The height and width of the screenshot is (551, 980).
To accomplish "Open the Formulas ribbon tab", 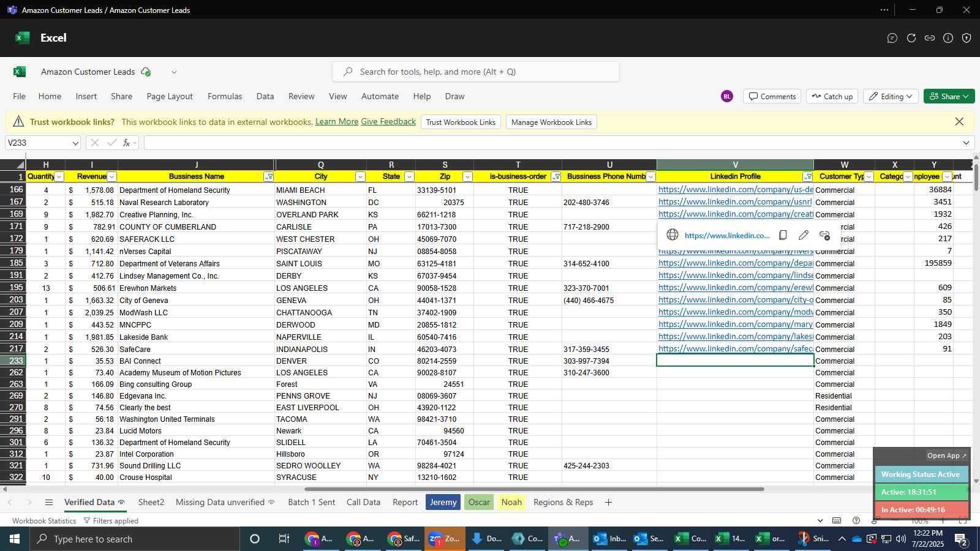I will click(x=225, y=96).
